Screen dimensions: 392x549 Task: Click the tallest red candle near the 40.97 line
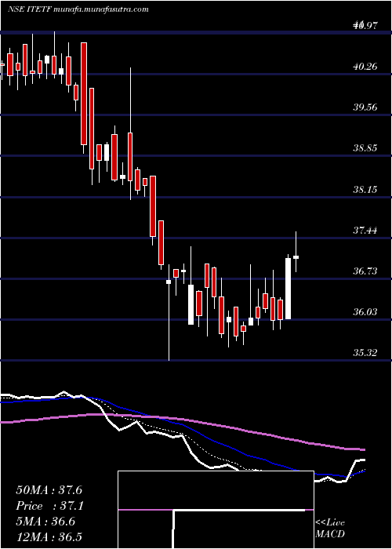[x=84, y=93]
